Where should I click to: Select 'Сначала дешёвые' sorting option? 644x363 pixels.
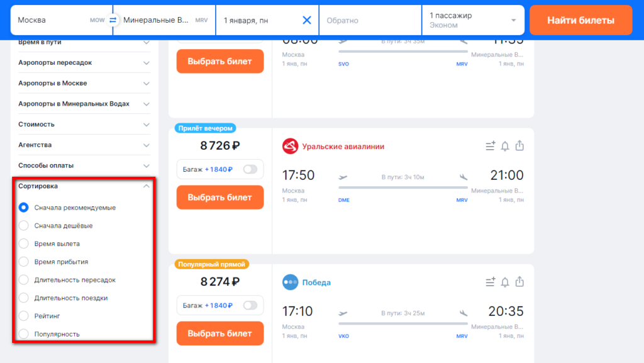coord(24,225)
